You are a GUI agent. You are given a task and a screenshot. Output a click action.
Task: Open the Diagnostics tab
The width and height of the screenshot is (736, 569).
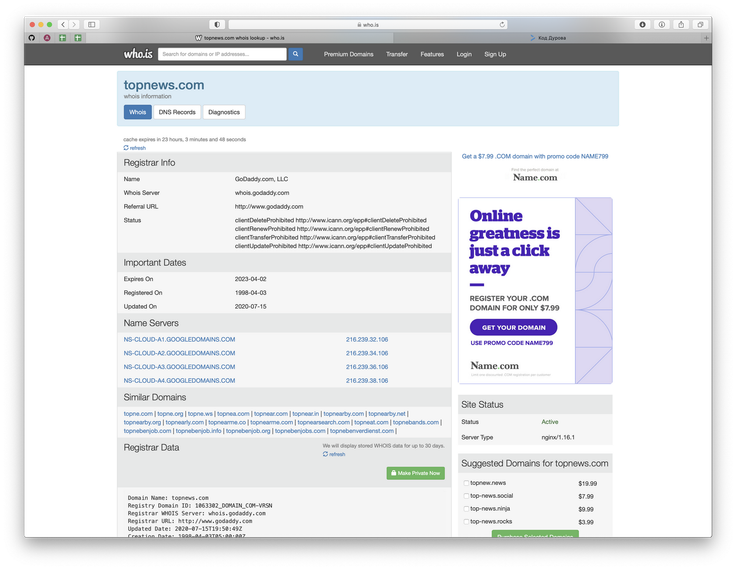224,112
